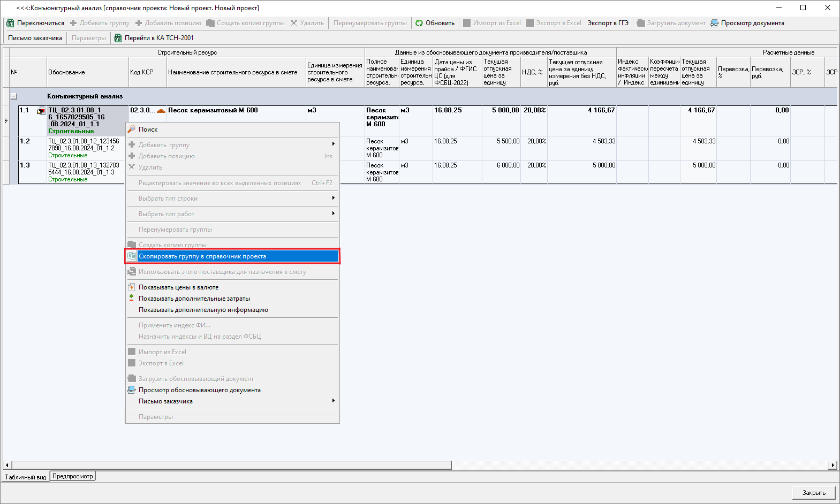Click the resource name Песок керамзитовый М 600 in row 1.1

coord(213,110)
